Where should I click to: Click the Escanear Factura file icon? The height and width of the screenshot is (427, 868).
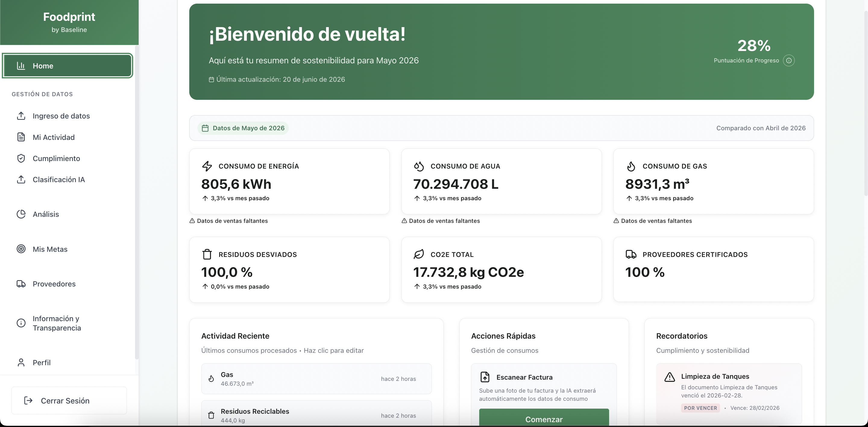[x=485, y=377]
